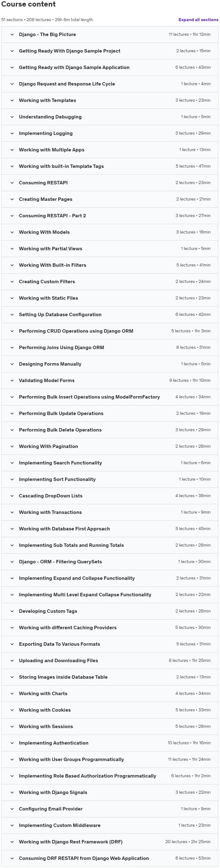Image resolution: width=220 pixels, height=868 pixels.
Task: Click chevron icon beside Working With Models
Action: point(12,232)
